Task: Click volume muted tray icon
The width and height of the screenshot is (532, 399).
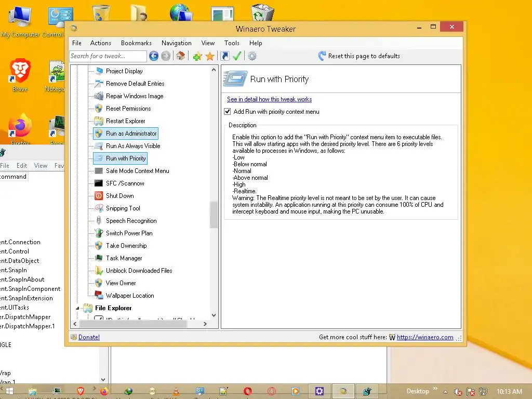Action: (458, 392)
